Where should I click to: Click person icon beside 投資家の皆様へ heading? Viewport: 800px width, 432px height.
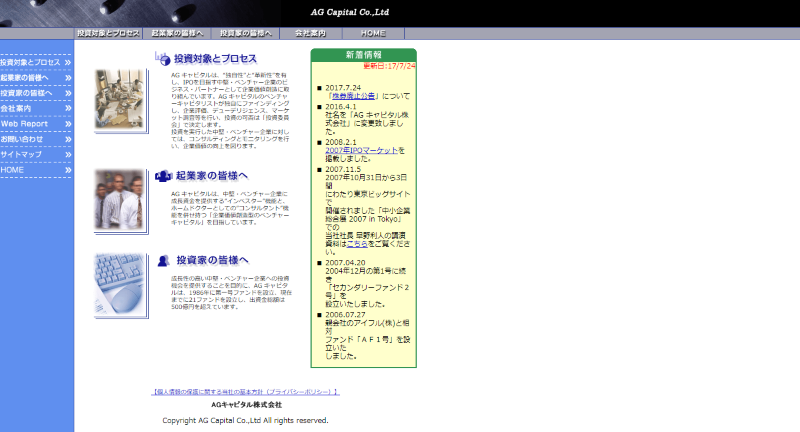click(163, 261)
